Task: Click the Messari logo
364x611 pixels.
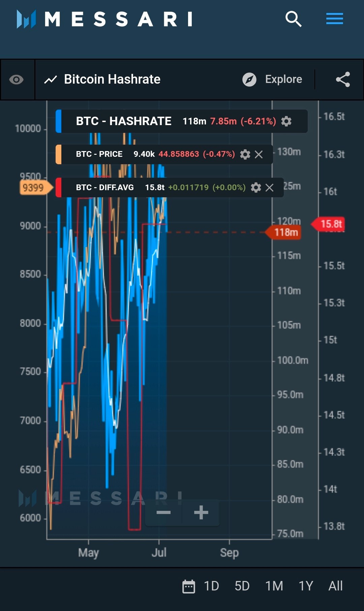Action: [x=104, y=19]
